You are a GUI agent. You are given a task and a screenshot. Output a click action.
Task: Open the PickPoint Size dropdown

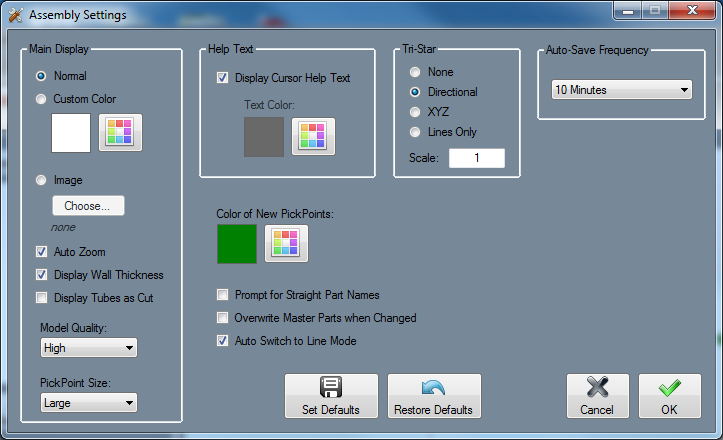point(89,403)
